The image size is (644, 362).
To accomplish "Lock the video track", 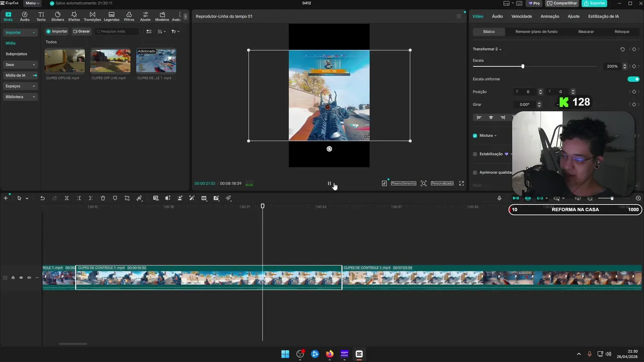I will 13,278.
